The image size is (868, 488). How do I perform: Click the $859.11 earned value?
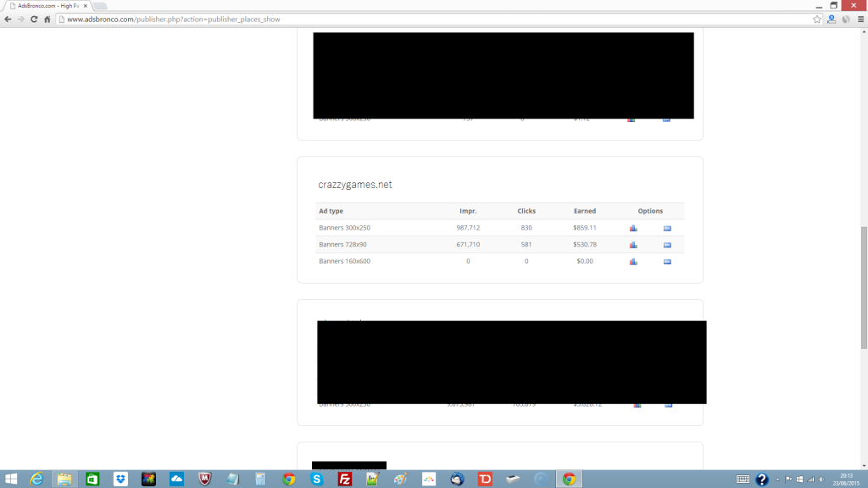click(x=585, y=228)
